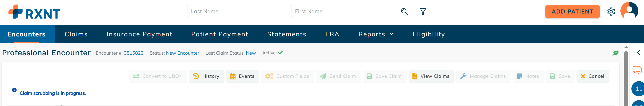Click the View Claims button

pos(431,76)
